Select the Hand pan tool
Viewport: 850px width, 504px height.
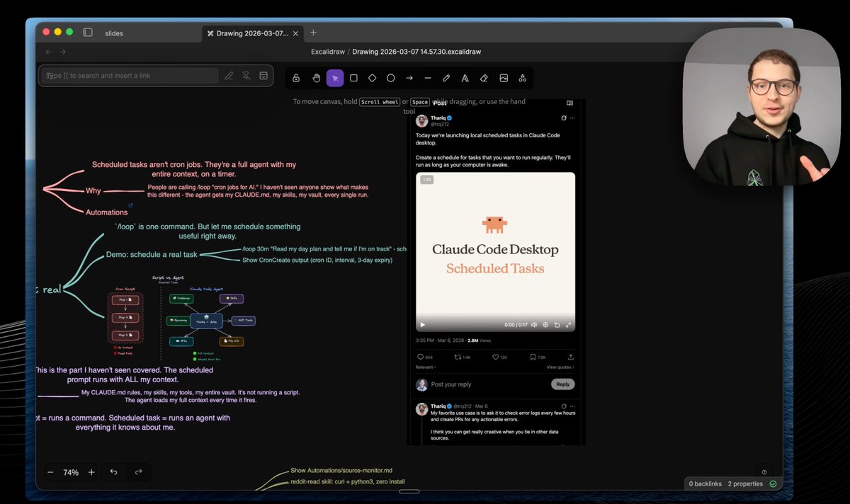317,78
